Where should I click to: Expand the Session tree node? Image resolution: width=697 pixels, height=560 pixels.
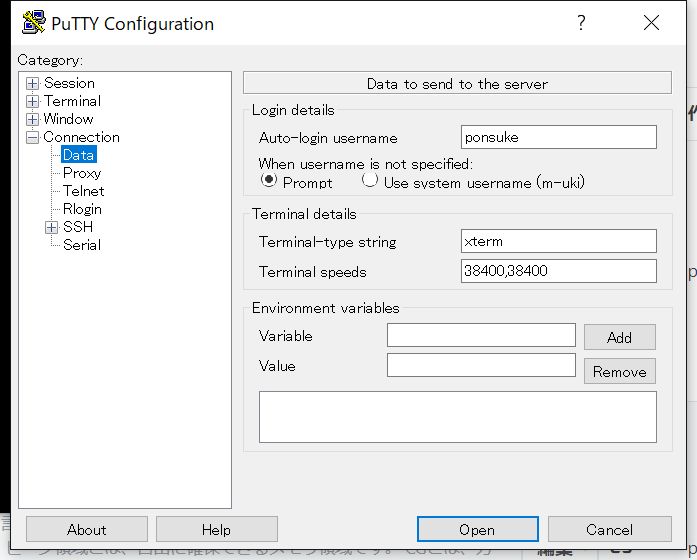pos(32,84)
